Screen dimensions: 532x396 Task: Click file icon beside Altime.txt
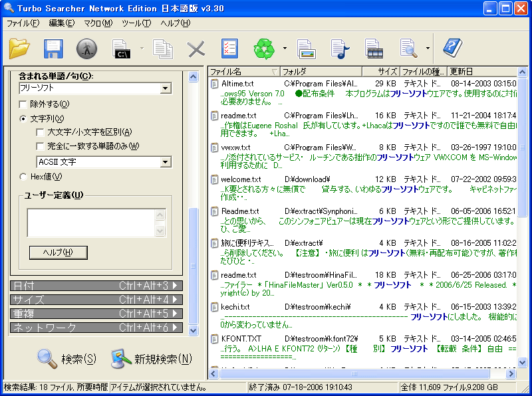coord(214,84)
